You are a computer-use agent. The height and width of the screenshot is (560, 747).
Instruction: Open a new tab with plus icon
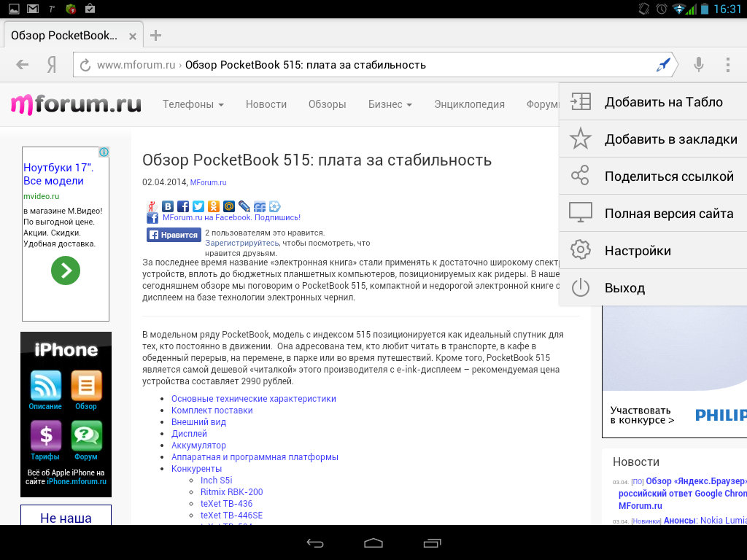tap(156, 35)
